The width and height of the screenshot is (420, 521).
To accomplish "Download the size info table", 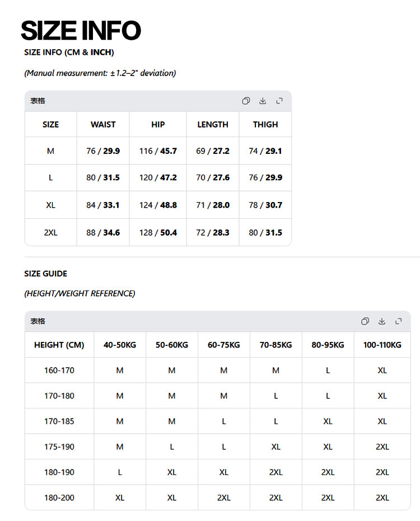I will coord(263,101).
